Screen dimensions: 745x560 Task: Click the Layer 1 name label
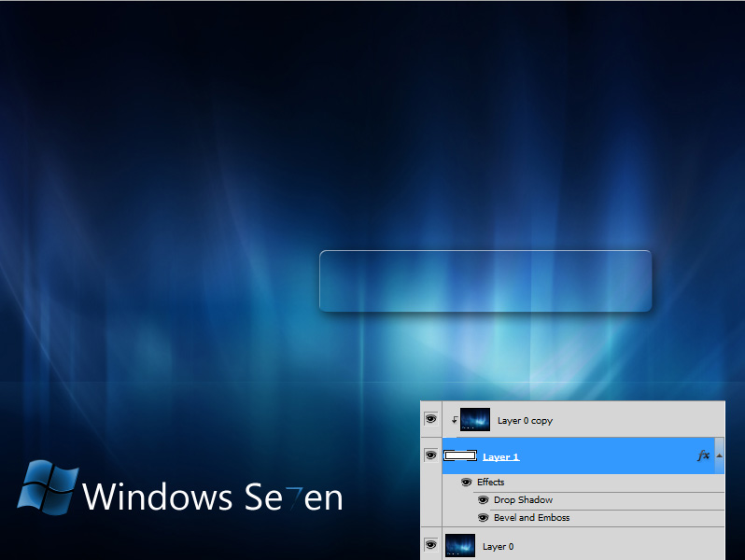(500, 457)
